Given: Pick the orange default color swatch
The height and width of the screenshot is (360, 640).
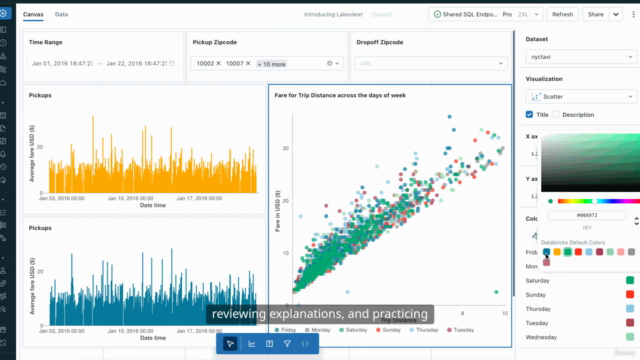Looking at the screenshot, I should click(557, 252).
